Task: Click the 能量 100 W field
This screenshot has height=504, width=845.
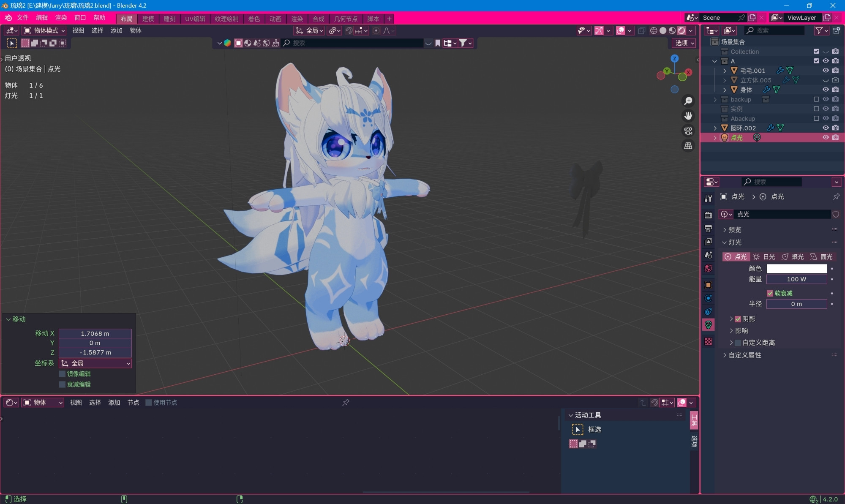Action: coord(796,279)
